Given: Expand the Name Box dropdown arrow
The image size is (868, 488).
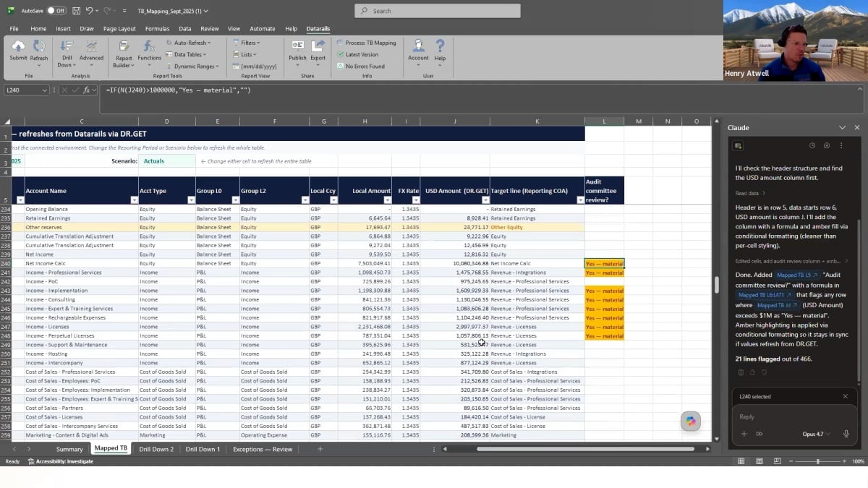Looking at the screenshot, I should 45,90.
